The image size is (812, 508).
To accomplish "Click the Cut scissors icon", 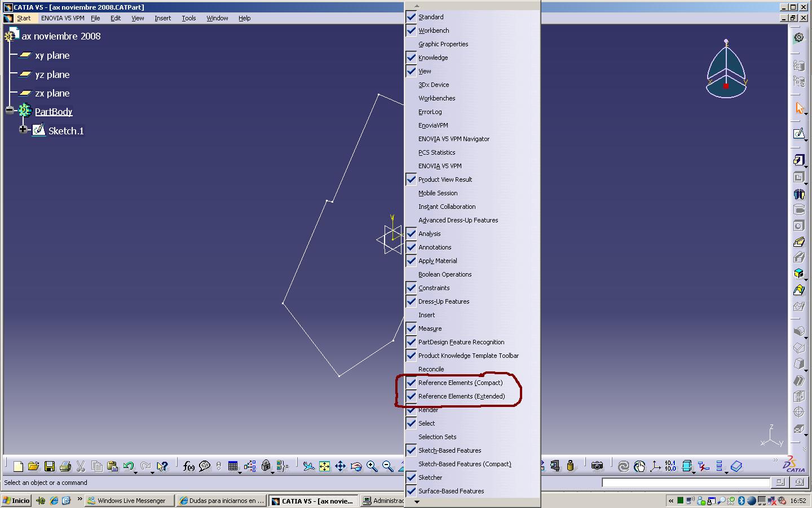I will (81, 466).
